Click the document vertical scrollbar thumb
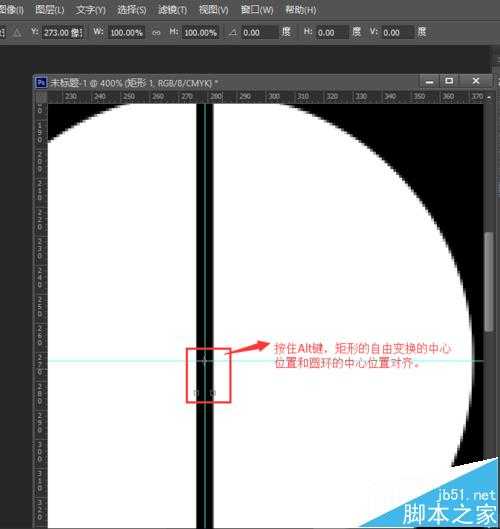 coord(488,282)
